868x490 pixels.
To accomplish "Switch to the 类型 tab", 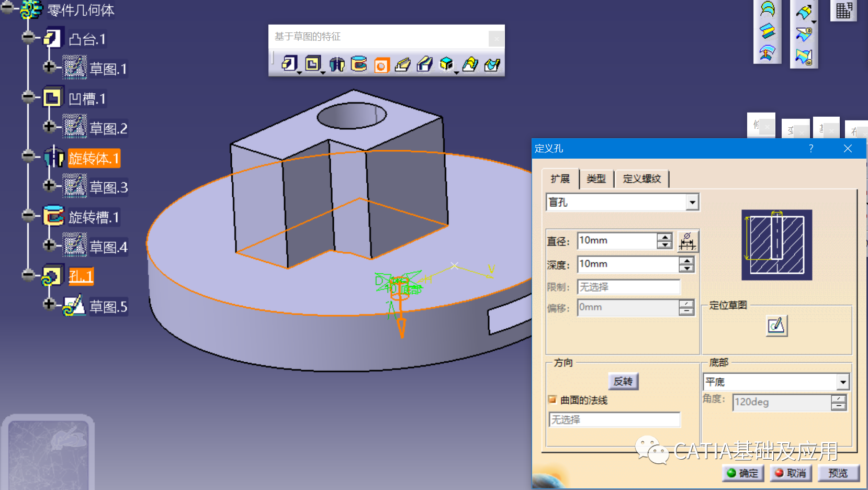I will click(x=596, y=179).
